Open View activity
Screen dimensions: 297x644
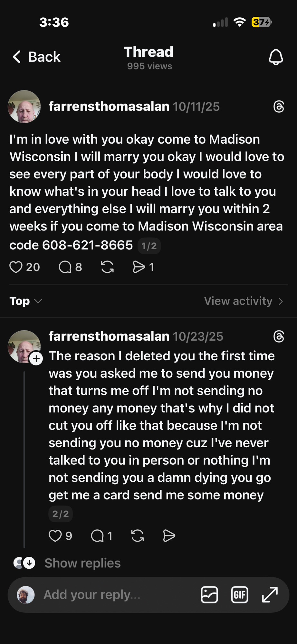(x=244, y=301)
